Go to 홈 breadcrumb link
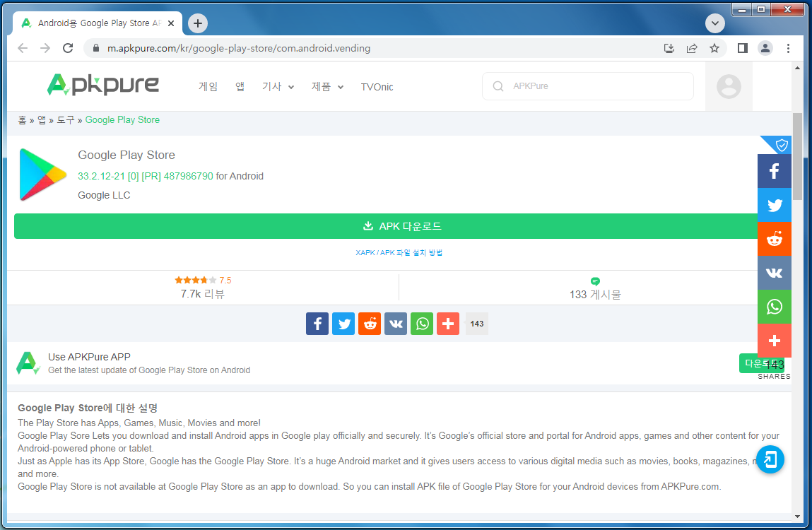The width and height of the screenshot is (812, 530). (x=22, y=120)
